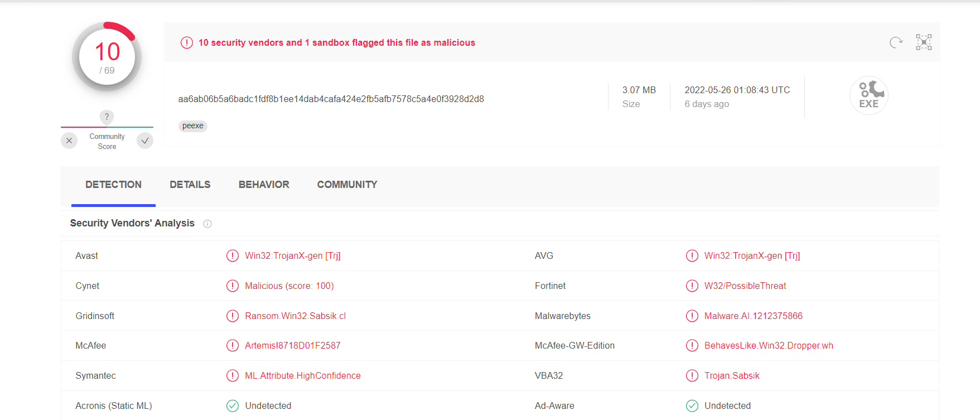Switch to the BEHAVIOR tab
Image resolution: width=980 pixels, height=420 pixels.
[x=264, y=185]
